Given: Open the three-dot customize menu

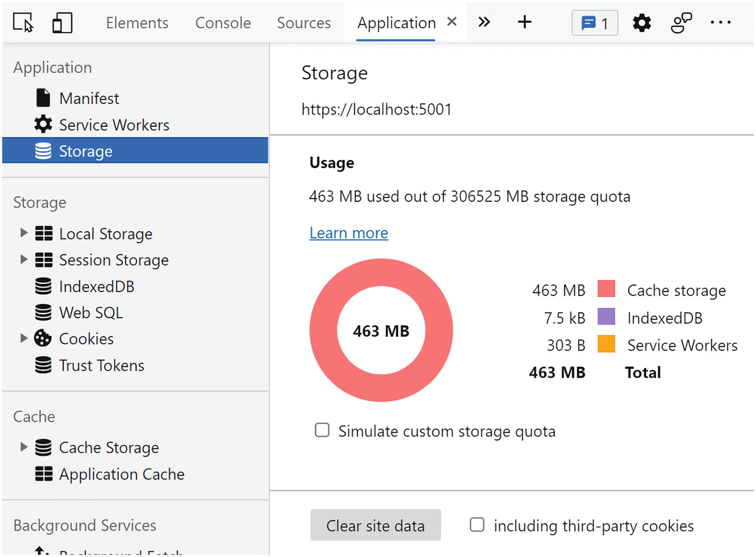Looking at the screenshot, I should click(x=721, y=23).
